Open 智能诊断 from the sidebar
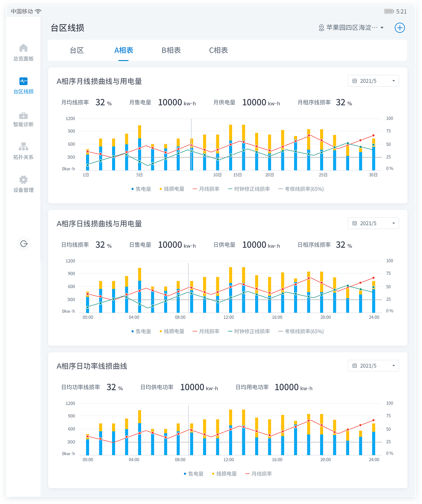422x504 pixels. click(x=23, y=119)
